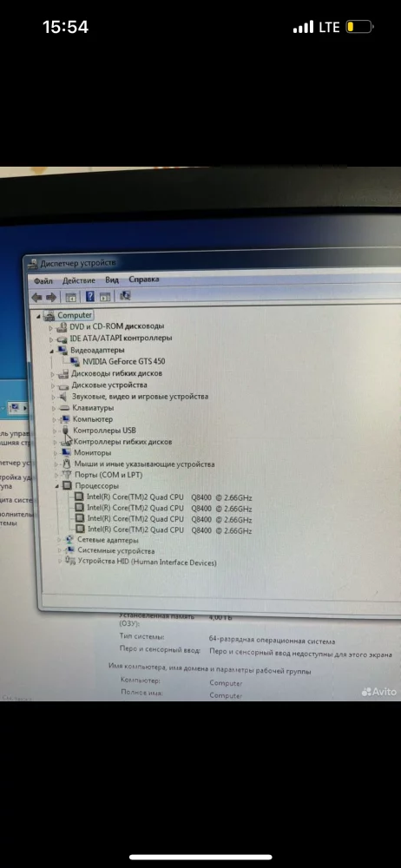Open the Действие menu
The image size is (401, 868).
coord(79,280)
